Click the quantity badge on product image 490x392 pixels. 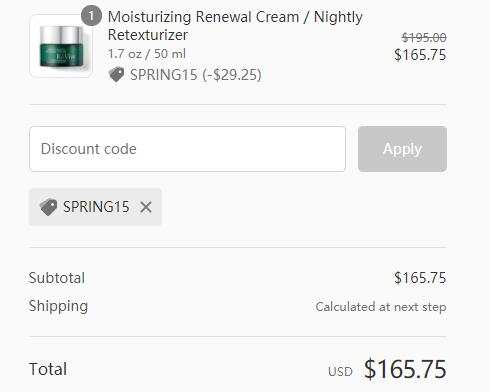91,16
